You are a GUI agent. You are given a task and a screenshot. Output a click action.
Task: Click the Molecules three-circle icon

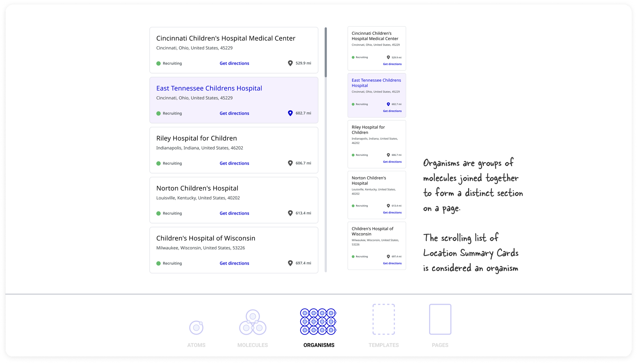tap(253, 322)
